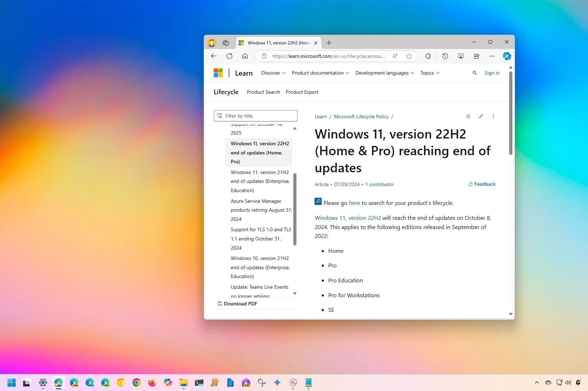Image resolution: width=588 pixels, height=391 pixels.
Task: Open the Product Search tab
Action: [x=263, y=92]
